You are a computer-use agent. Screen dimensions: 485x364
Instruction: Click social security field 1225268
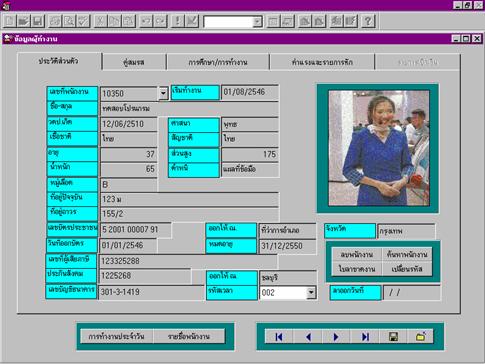pos(145,276)
